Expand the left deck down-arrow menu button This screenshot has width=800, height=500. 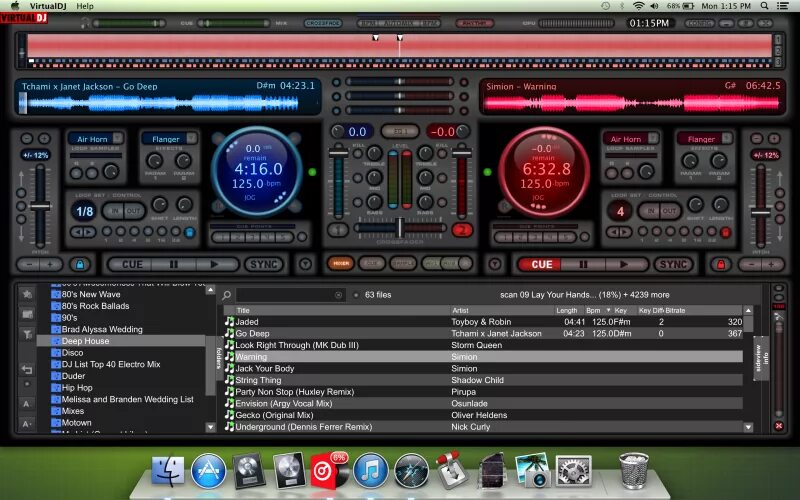(x=305, y=264)
